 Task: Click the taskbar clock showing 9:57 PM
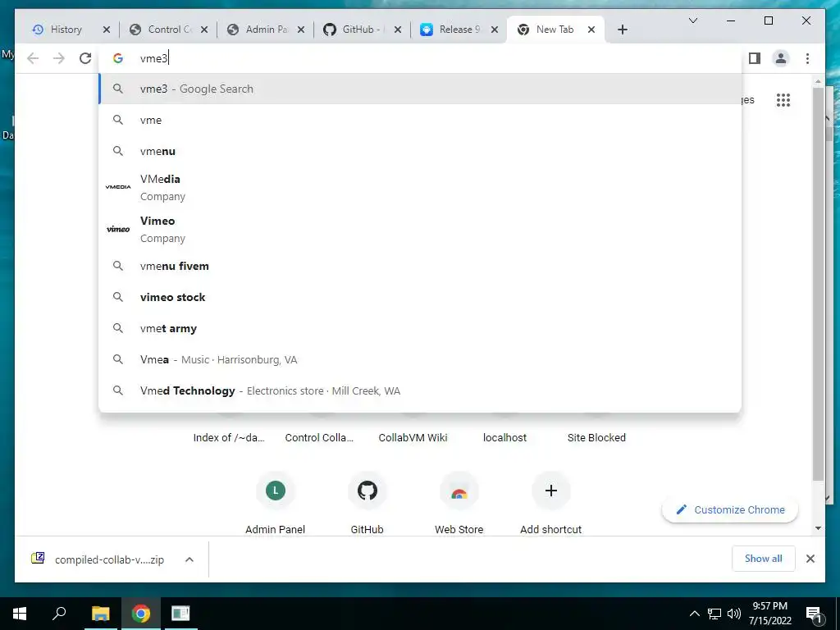pos(769,614)
